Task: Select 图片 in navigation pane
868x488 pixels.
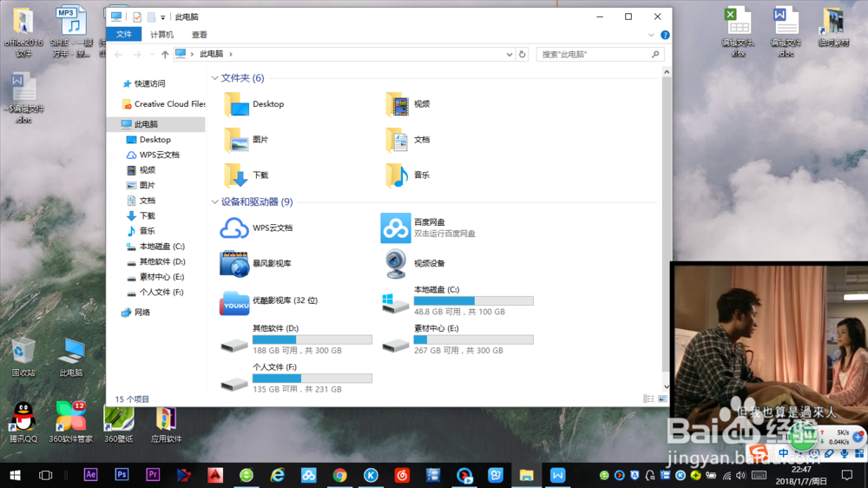Action: point(141,186)
